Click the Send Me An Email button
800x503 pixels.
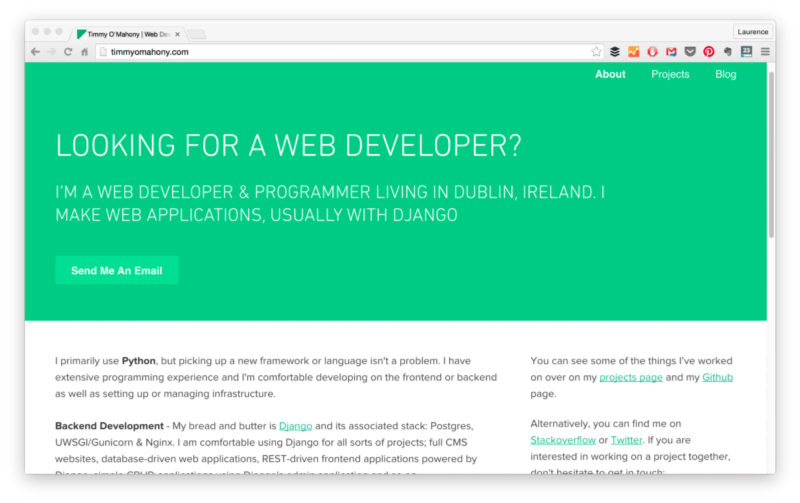tap(117, 270)
